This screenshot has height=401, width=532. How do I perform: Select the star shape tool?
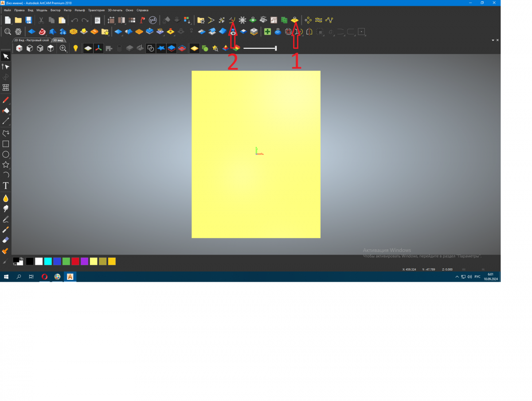pos(6,165)
